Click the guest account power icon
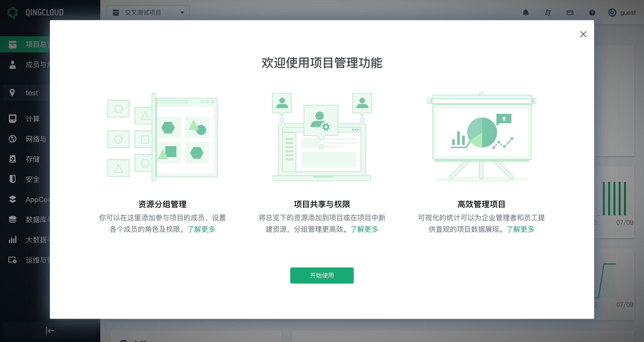The image size is (644, 342). click(612, 13)
